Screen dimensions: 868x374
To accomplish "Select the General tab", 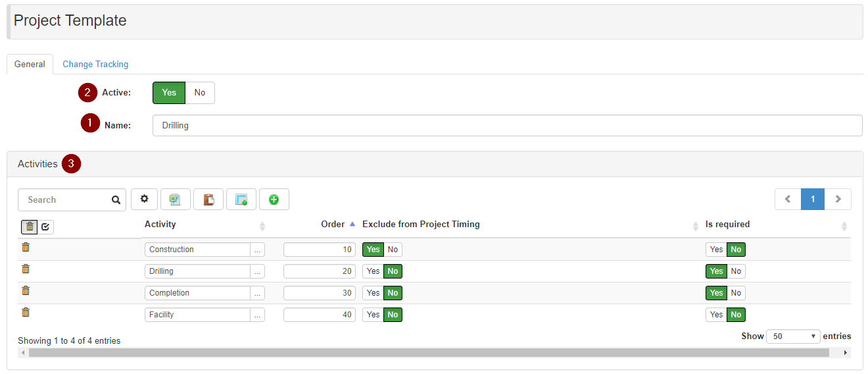I will click(x=30, y=65).
